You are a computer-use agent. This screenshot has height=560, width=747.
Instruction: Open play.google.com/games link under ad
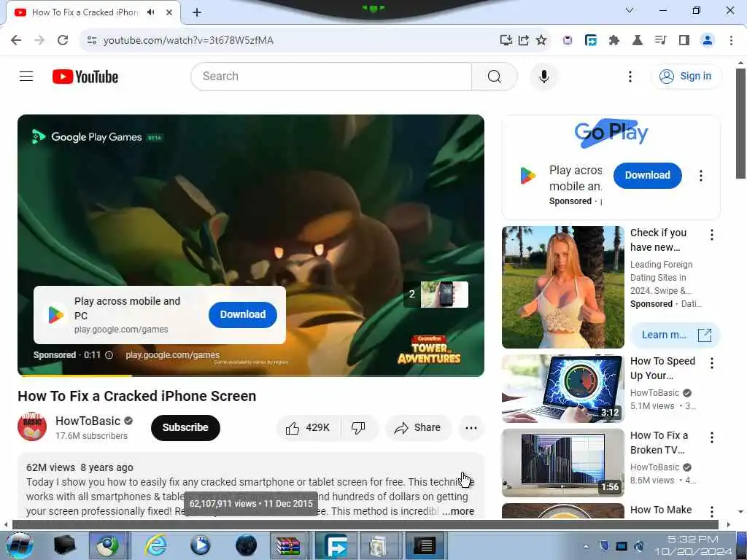[172, 355]
